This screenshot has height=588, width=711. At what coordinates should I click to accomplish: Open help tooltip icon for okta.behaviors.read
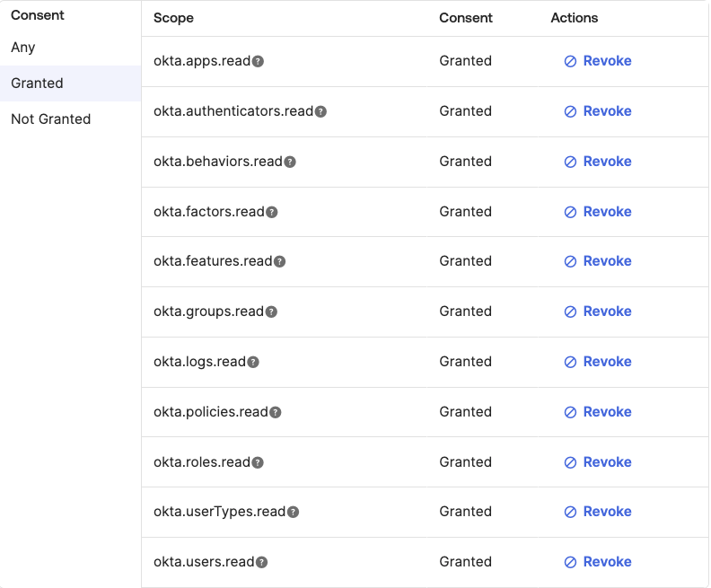coord(290,162)
